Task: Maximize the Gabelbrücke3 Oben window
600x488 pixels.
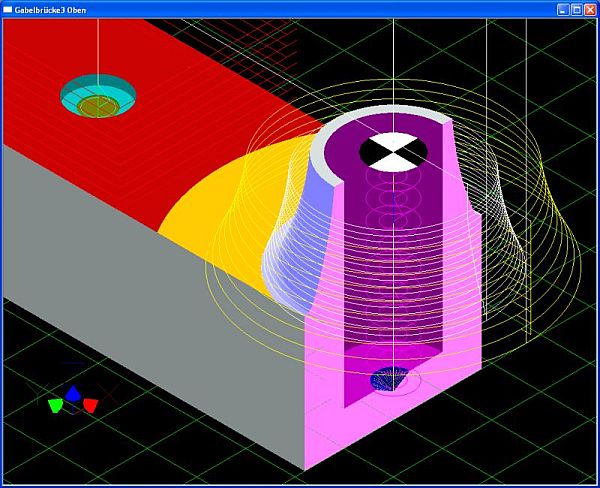Action: 576,8
